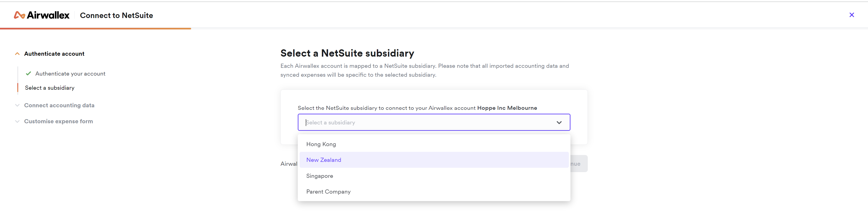Go to the Select a subsidiary step
This screenshot has height=218, width=868.
49,88
